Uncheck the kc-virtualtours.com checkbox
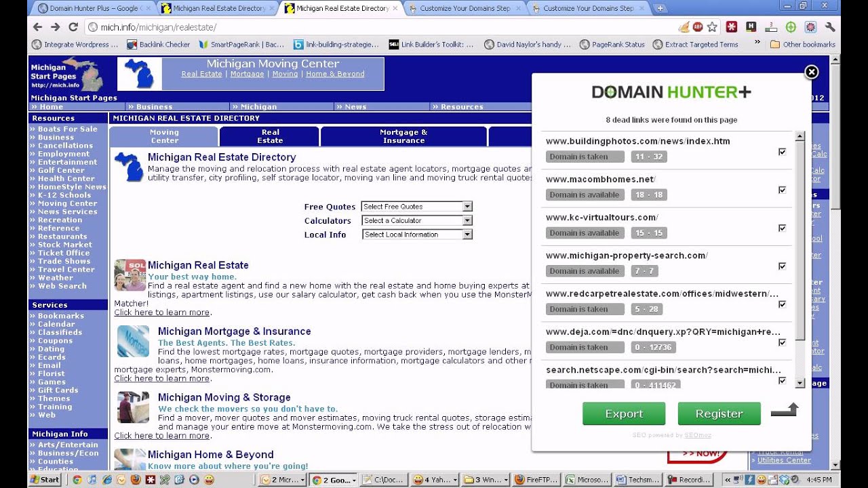868x488 pixels. (782, 228)
